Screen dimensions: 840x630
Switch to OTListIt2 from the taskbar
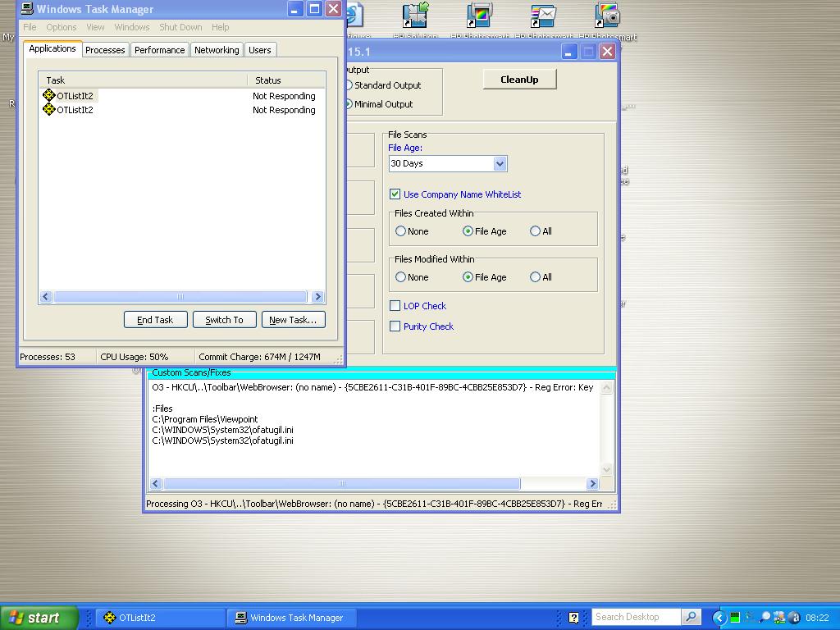[158, 618]
